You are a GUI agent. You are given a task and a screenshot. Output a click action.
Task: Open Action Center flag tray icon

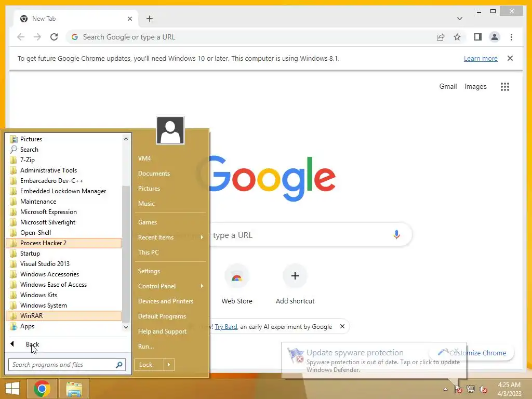click(458, 389)
